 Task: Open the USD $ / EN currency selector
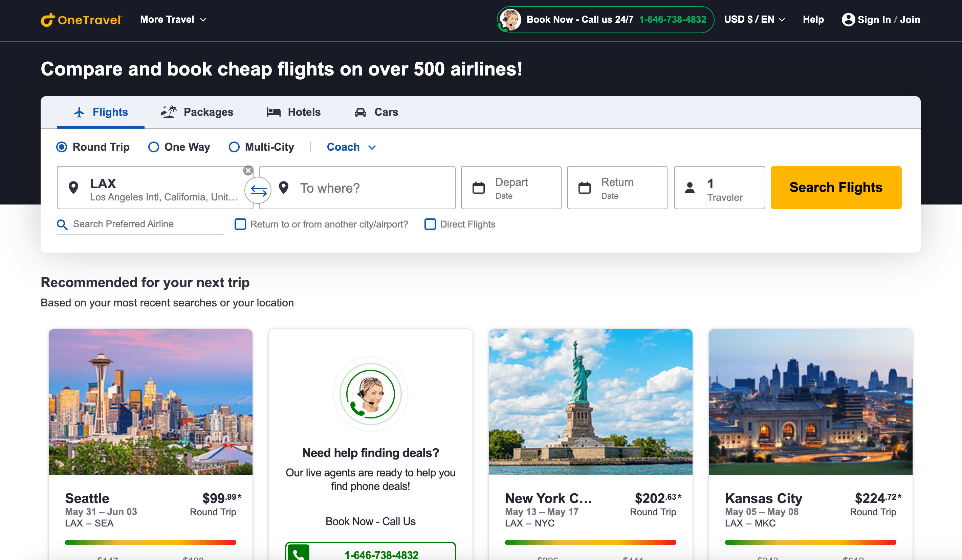(754, 20)
